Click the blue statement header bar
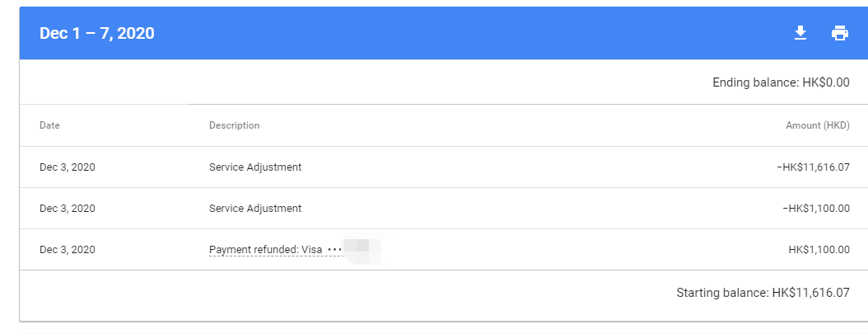This screenshot has width=868, height=334. pos(443,33)
